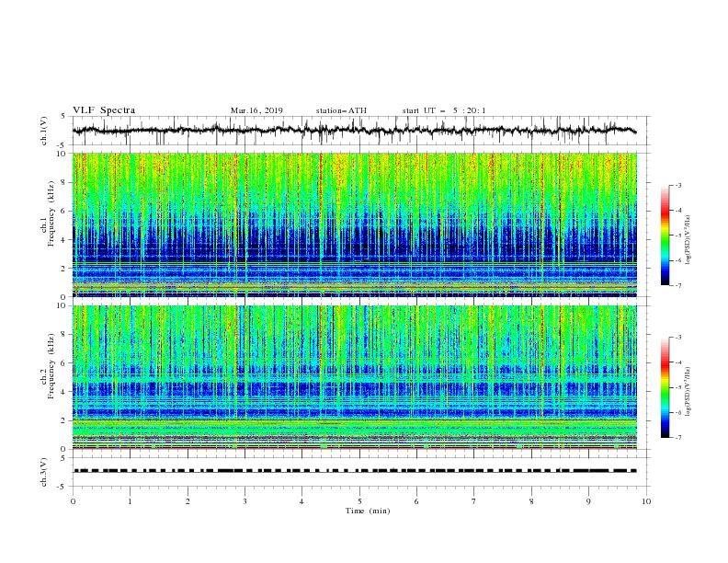Click the ch.2 "Frequency (kHz)" axis label
This screenshot has width=728, height=563.
tap(51, 366)
